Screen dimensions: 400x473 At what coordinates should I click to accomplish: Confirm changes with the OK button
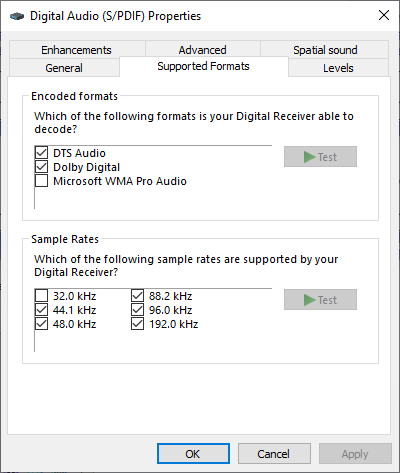[x=193, y=454]
